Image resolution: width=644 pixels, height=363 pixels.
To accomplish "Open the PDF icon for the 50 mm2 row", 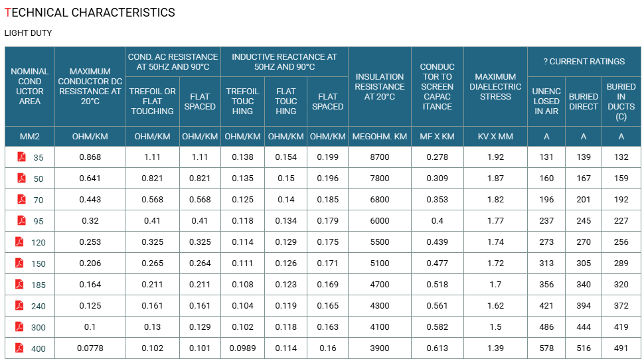I will [x=21, y=179].
